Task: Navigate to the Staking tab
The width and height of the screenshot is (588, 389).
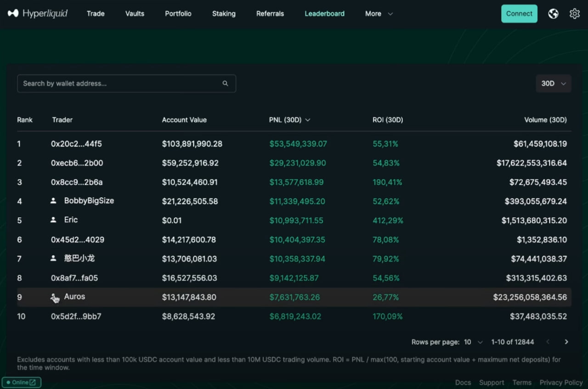Action: pyautogui.click(x=224, y=14)
